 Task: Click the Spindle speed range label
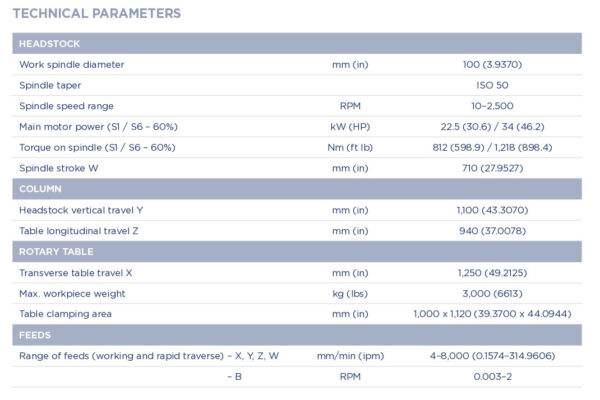point(66,106)
